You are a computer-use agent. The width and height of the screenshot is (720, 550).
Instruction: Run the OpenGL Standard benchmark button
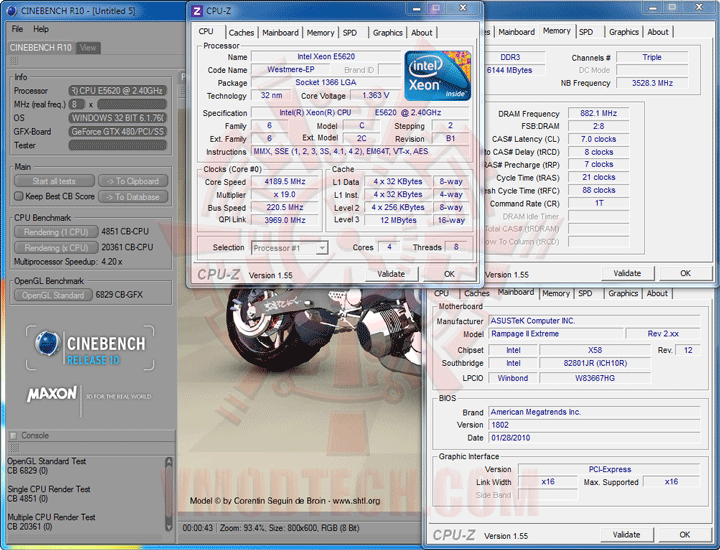click(54, 295)
